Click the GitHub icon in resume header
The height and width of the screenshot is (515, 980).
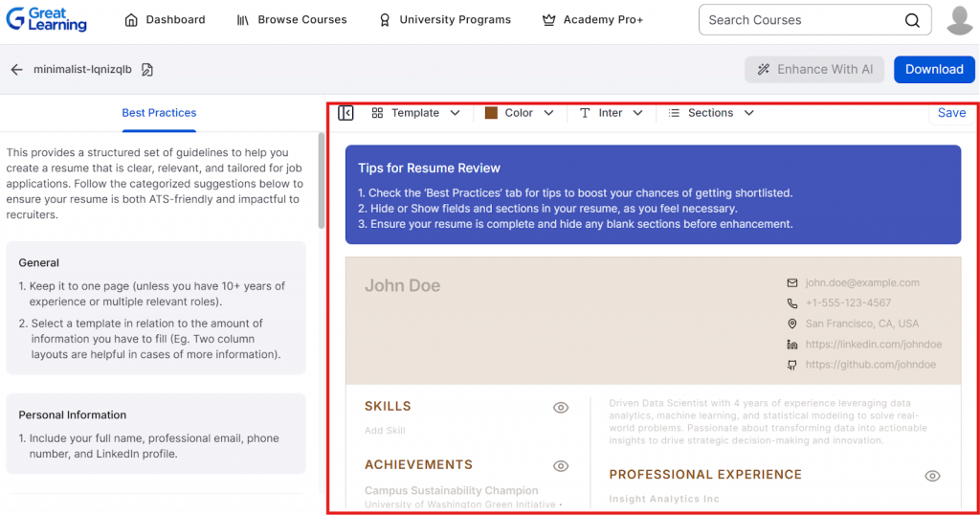[791, 365]
